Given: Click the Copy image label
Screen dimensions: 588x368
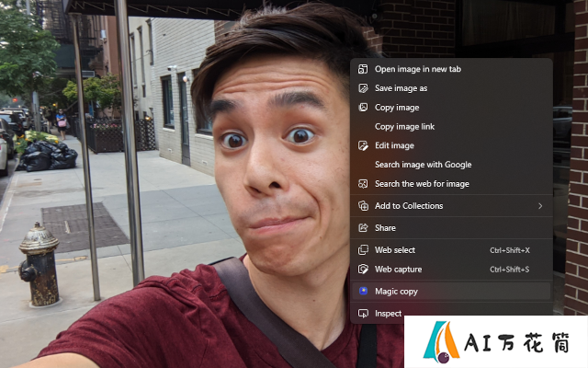Looking at the screenshot, I should click(x=397, y=108).
